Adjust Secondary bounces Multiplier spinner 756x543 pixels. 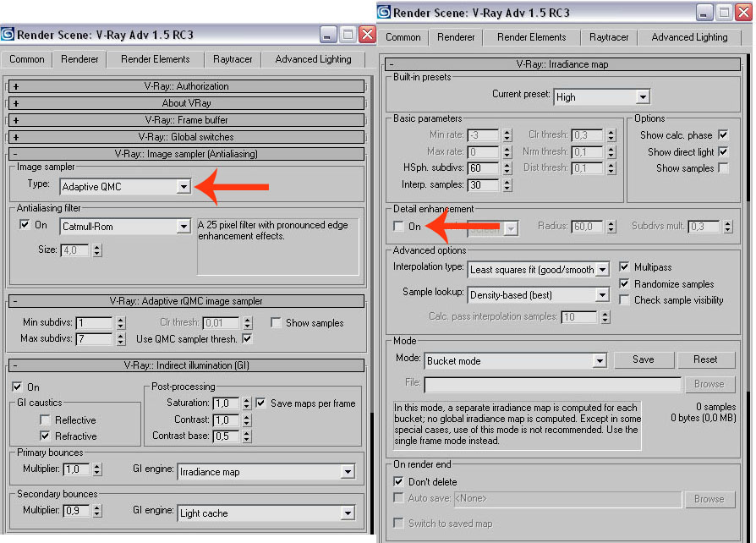pos(97,511)
